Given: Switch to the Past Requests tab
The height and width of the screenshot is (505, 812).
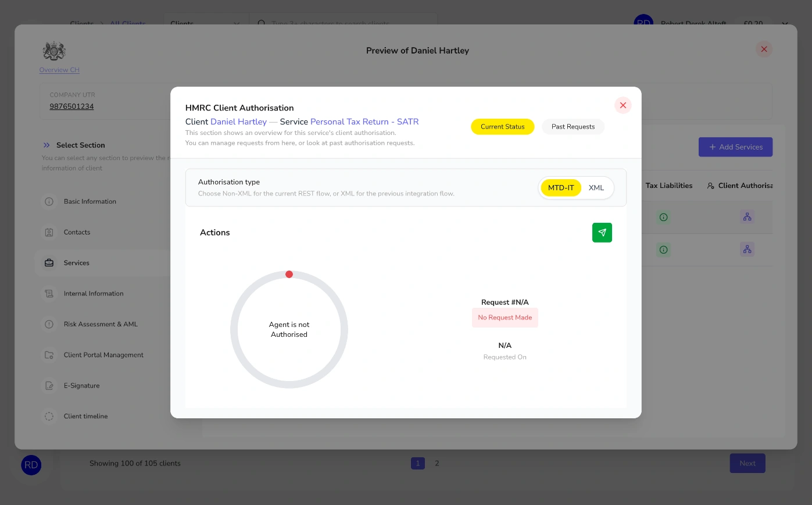Looking at the screenshot, I should (x=573, y=127).
